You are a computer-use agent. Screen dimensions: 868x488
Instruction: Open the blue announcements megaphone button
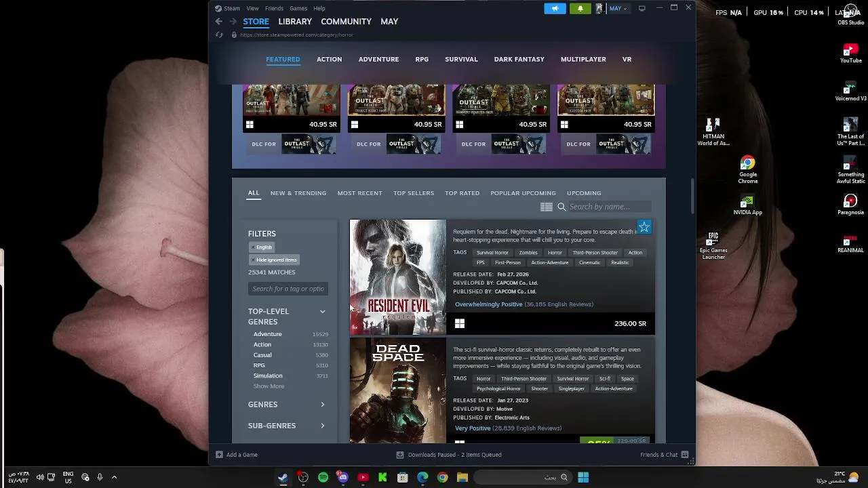click(x=555, y=8)
